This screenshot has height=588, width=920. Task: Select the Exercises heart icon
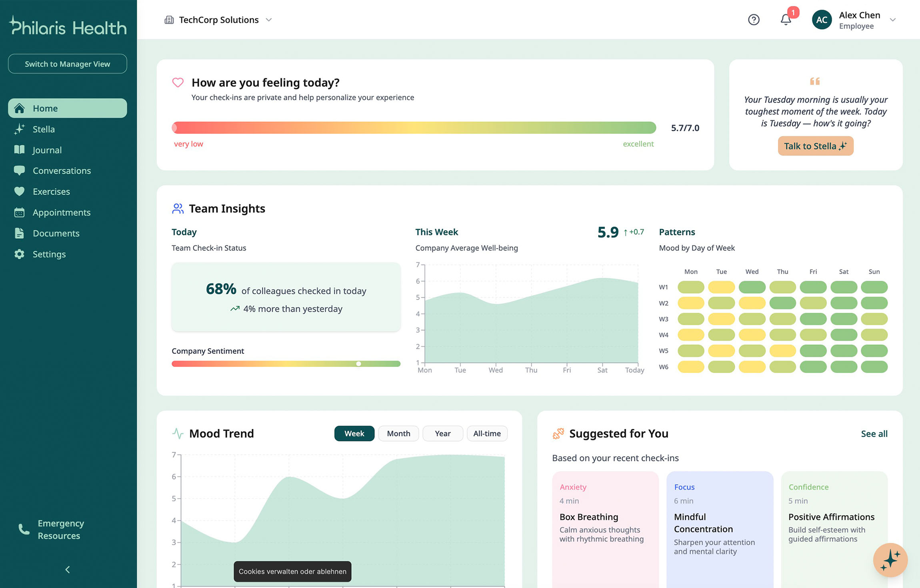pyautogui.click(x=20, y=191)
